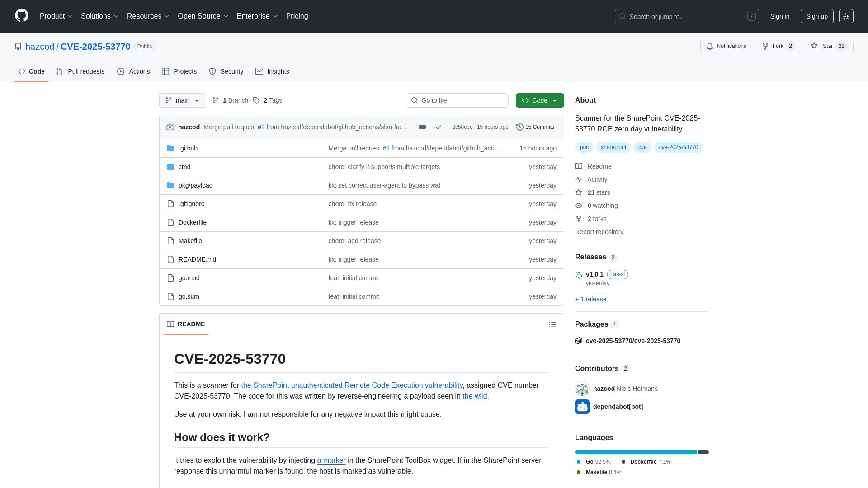Viewport: 868px width, 488px height.
Task: Open the poc topic tag
Action: 584,147
